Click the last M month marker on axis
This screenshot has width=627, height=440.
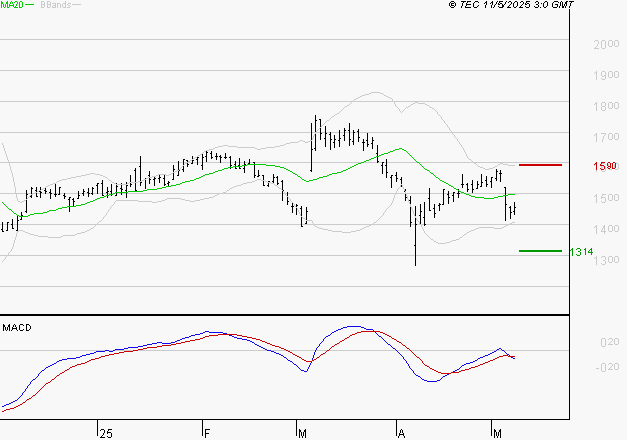click(x=499, y=431)
